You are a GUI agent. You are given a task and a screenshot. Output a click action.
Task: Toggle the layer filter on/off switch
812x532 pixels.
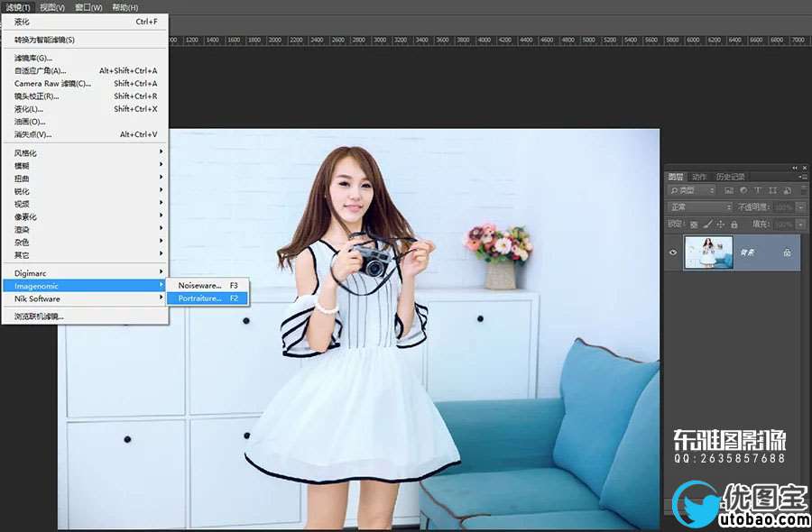pos(804,190)
